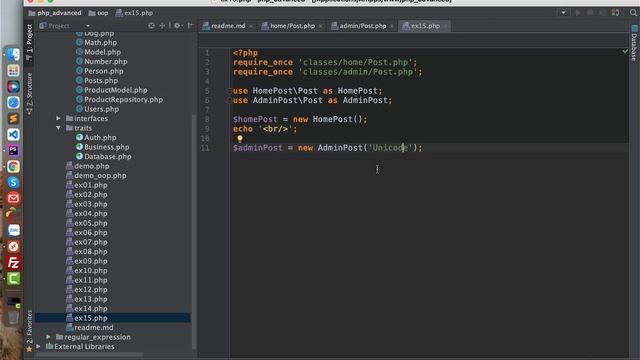Open the run configuration dropdown
640x360 pixels.
(x=563, y=13)
